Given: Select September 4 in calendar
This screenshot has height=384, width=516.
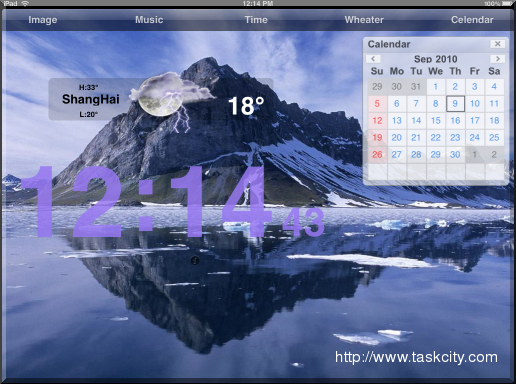Looking at the screenshot, I should coord(494,87).
